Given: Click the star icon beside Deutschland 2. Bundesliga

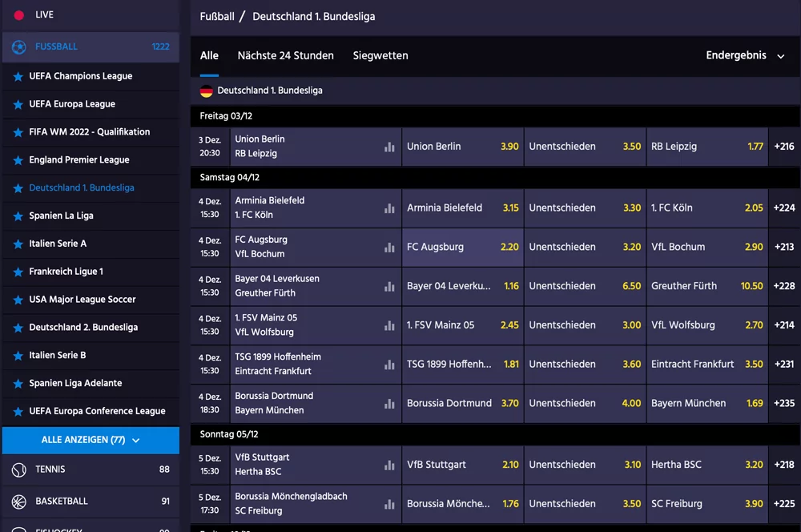Looking at the screenshot, I should click(18, 328).
